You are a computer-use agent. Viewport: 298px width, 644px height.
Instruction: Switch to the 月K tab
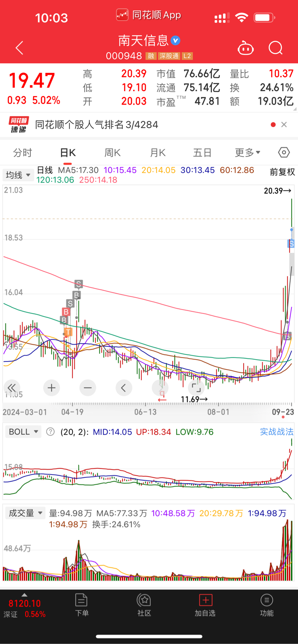pyautogui.click(x=158, y=153)
